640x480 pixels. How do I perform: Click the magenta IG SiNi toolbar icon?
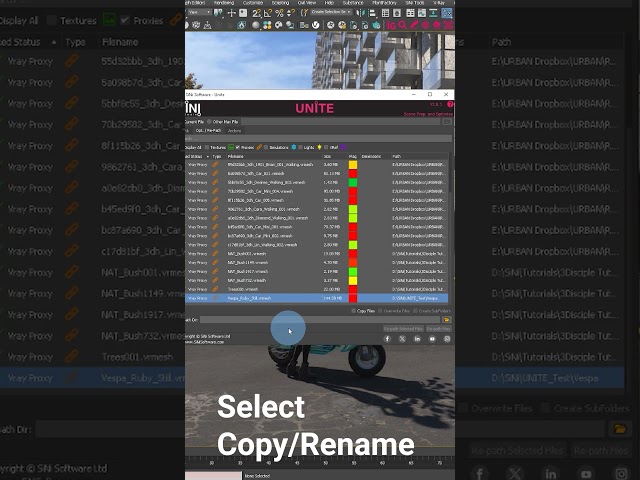pos(391,25)
